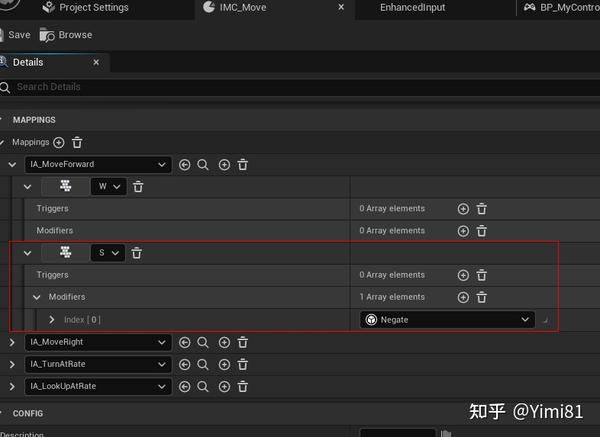Image resolution: width=600 pixels, height=437 pixels.
Task: Save the IMC_Move asset
Action: click(15, 35)
